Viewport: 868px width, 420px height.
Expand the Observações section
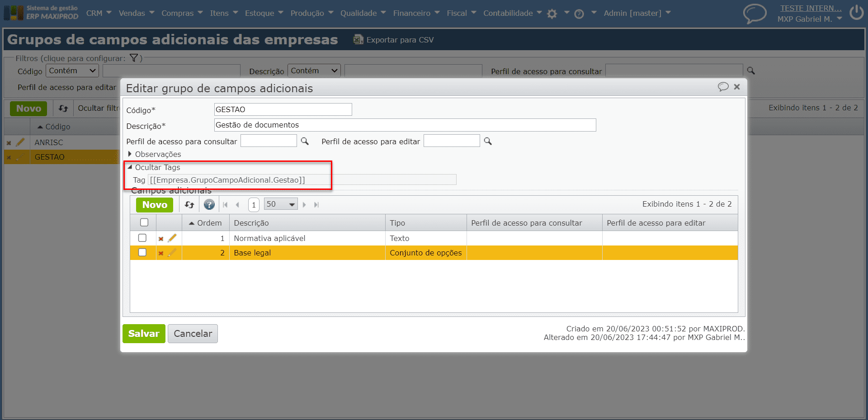[154, 154]
